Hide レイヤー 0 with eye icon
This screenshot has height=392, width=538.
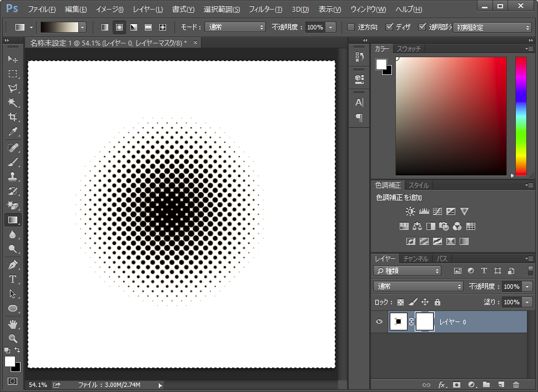379,321
